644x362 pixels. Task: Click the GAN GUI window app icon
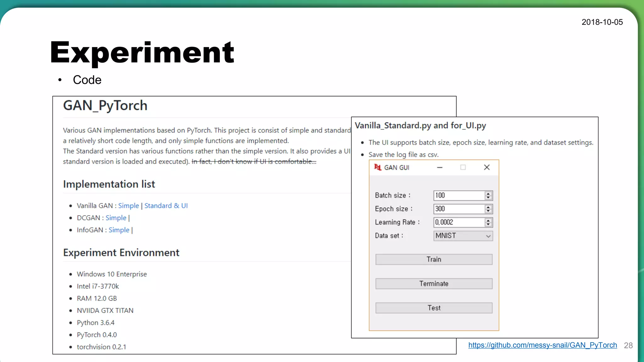377,167
